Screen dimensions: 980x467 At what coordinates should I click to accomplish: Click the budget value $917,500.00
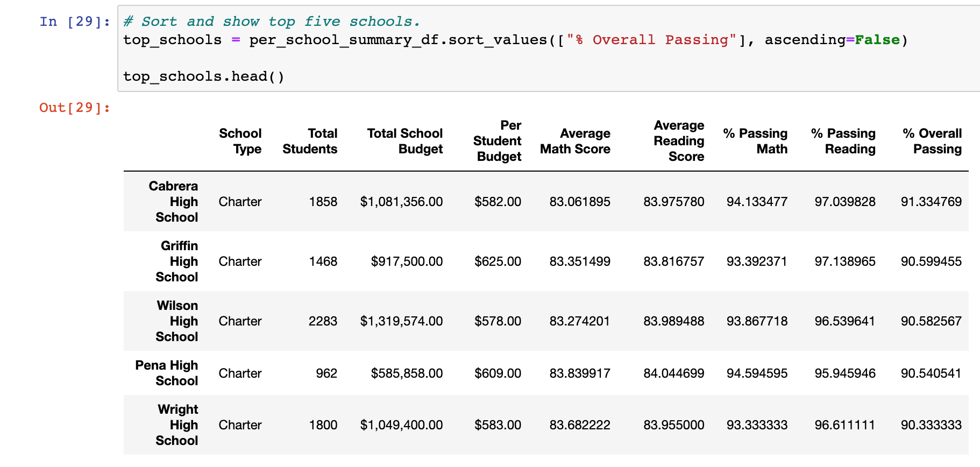[407, 261]
